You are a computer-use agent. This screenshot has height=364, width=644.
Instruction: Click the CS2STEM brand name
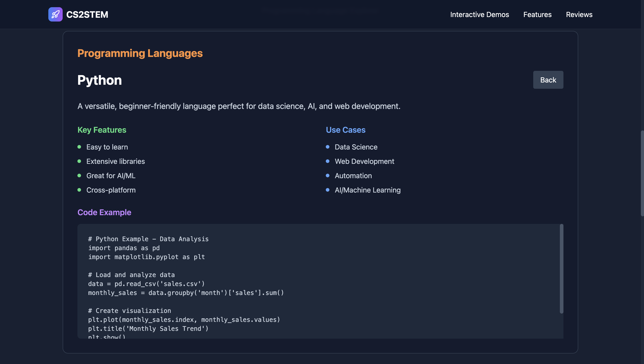tap(87, 15)
